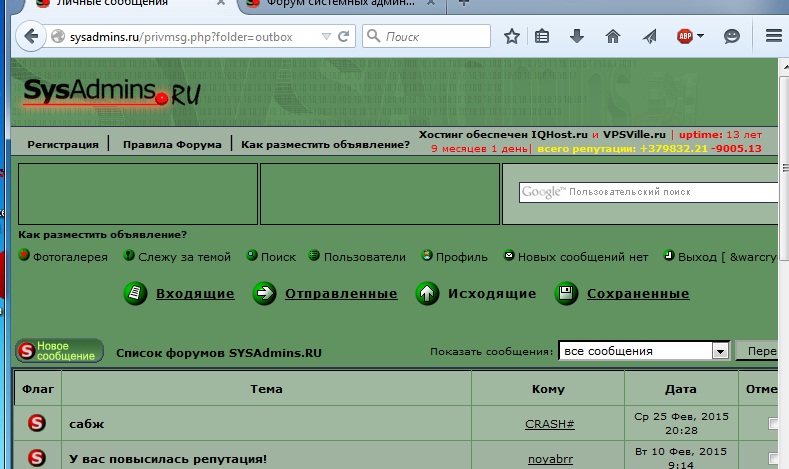Reload the page with the refresh icon
The image size is (789, 469).
[x=344, y=36]
